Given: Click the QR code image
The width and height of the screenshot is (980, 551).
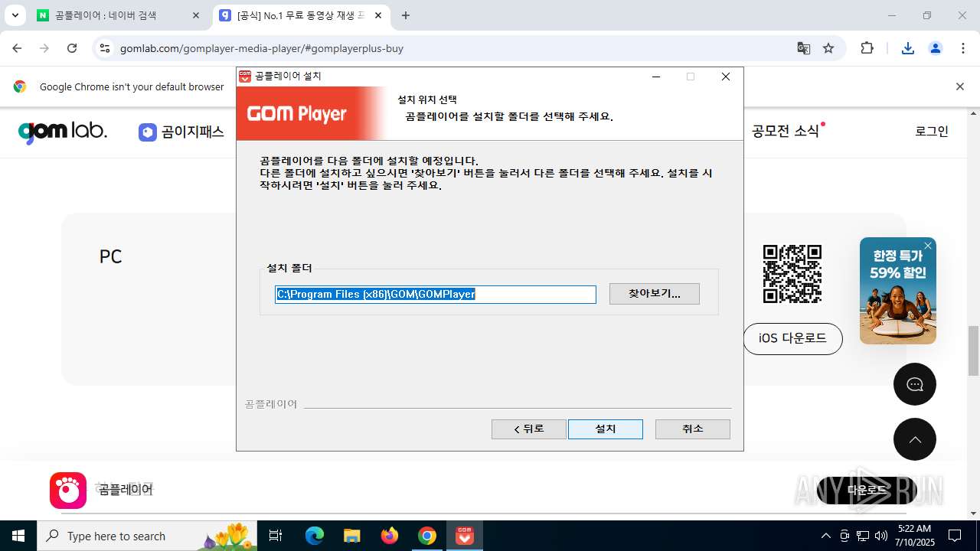Looking at the screenshot, I should coord(792,274).
